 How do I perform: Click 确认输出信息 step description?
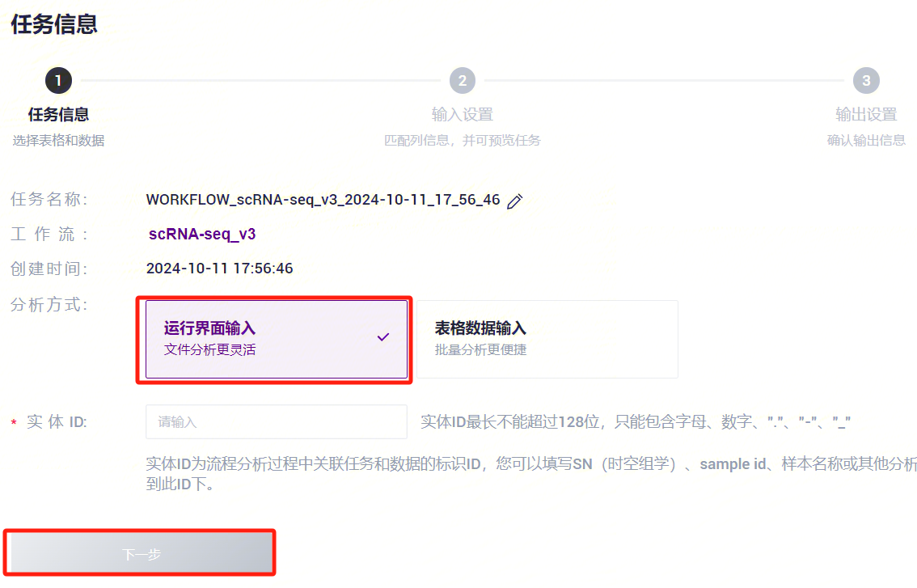pyautogui.click(x=866, y=141)
